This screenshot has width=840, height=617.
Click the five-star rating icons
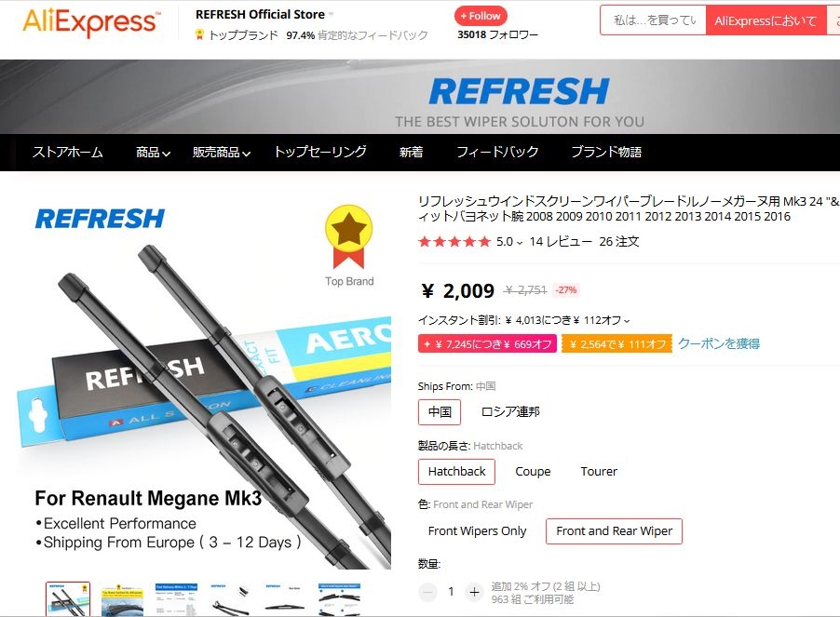click(x=454, y=242)
